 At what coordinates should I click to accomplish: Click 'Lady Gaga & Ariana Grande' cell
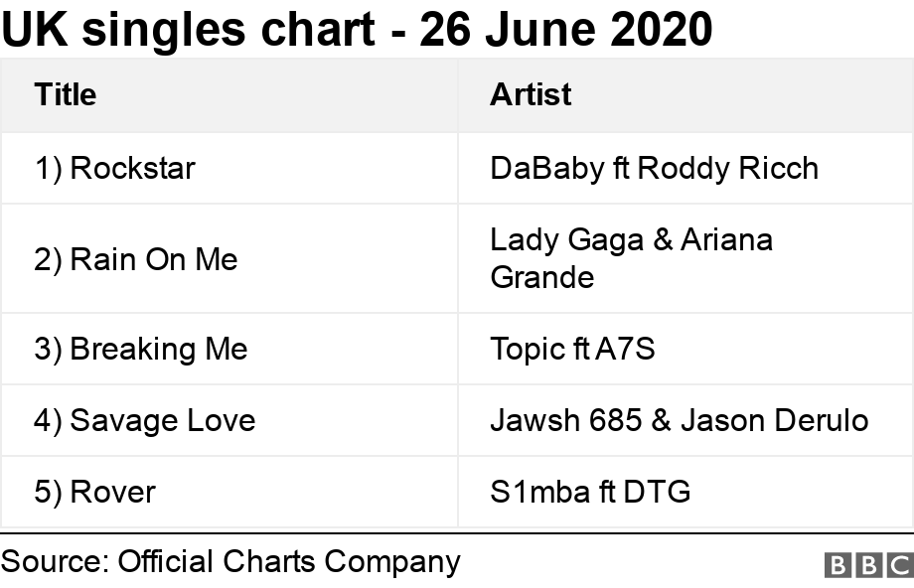[x=631, y=258]
